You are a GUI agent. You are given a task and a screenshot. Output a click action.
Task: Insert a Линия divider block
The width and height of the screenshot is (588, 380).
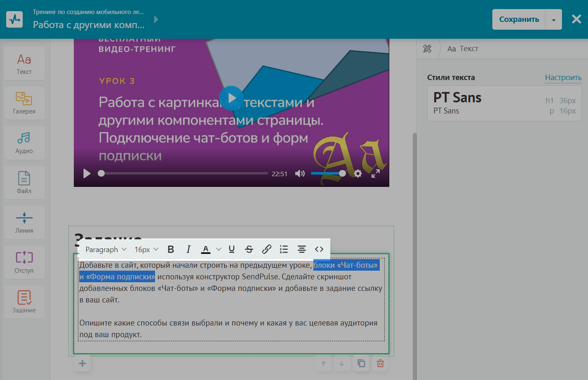point(24,222)
